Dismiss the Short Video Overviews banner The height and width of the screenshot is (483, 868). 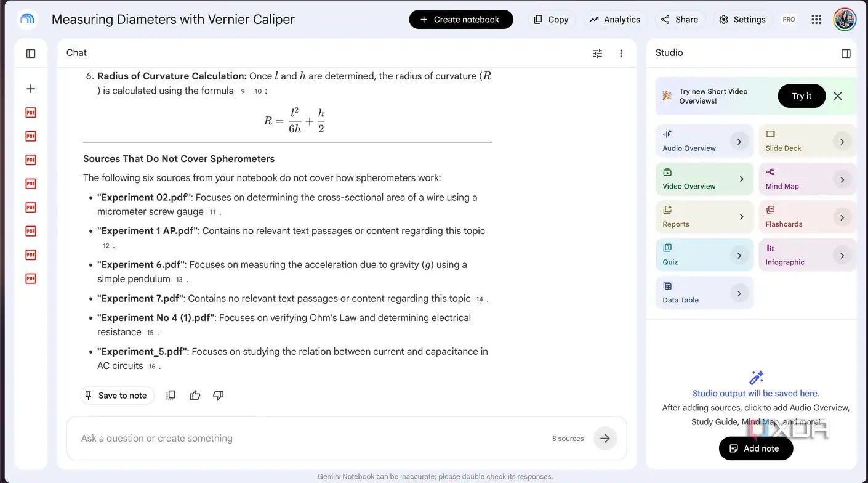838,96
